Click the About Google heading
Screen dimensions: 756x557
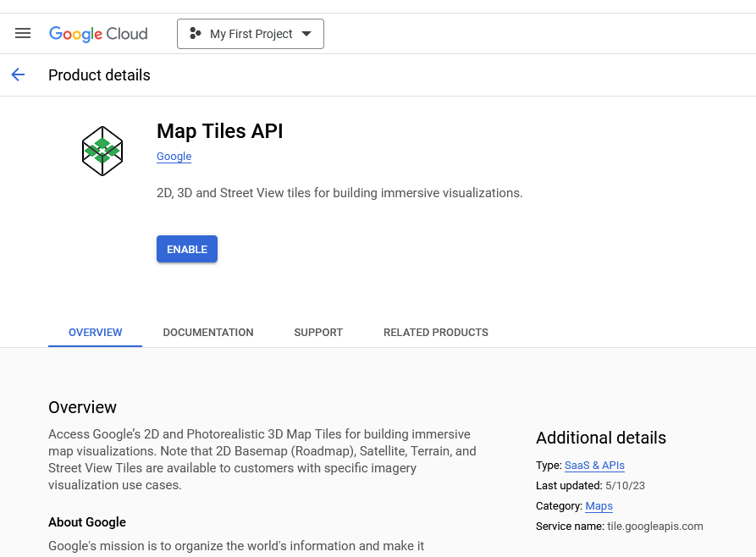87,522
